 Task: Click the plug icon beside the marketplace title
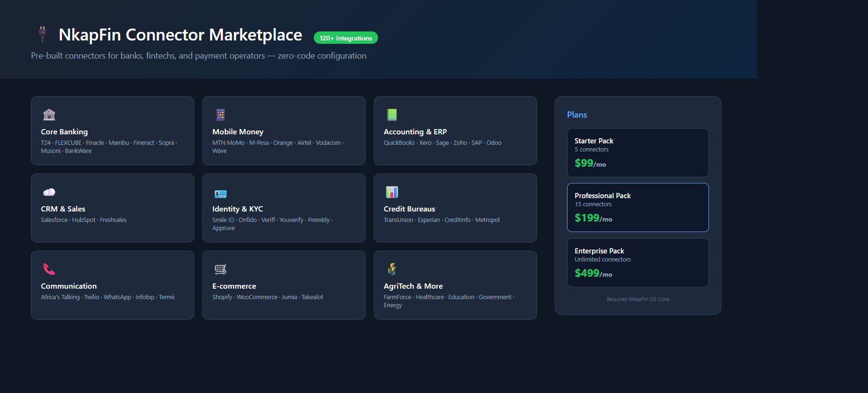point(42,34)
